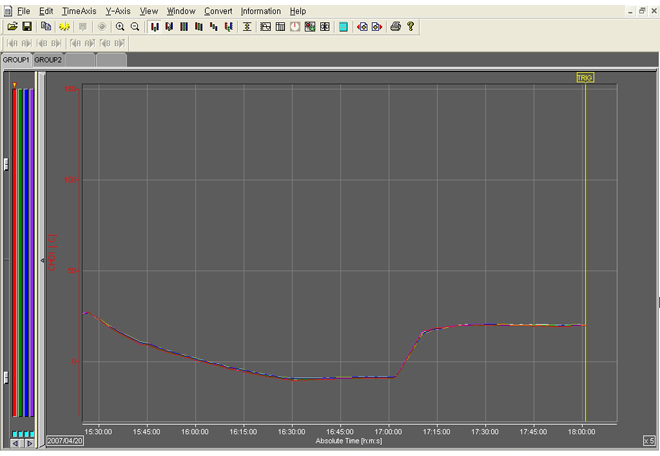
Task: Open the Convert menu
Action: (217, 10)
